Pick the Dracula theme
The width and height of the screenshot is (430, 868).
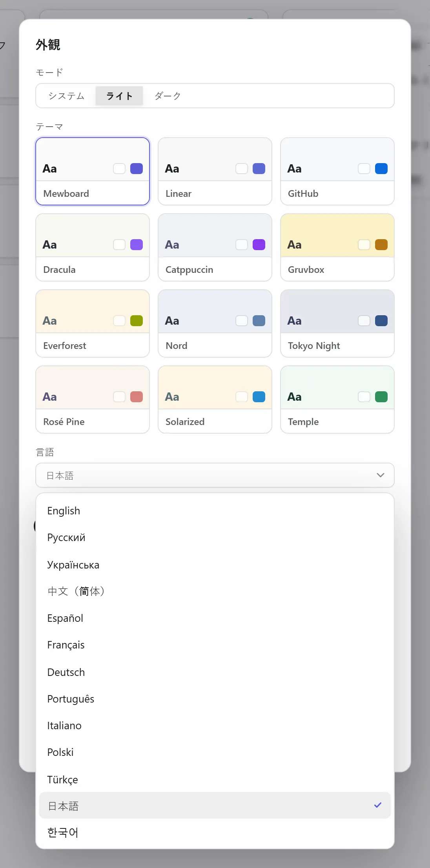[x=93, y=247]
